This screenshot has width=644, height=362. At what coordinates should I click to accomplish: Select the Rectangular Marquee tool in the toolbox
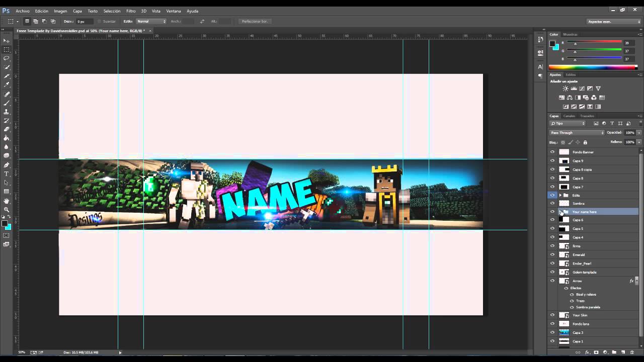pyautogui.click(x=7, y=50)
